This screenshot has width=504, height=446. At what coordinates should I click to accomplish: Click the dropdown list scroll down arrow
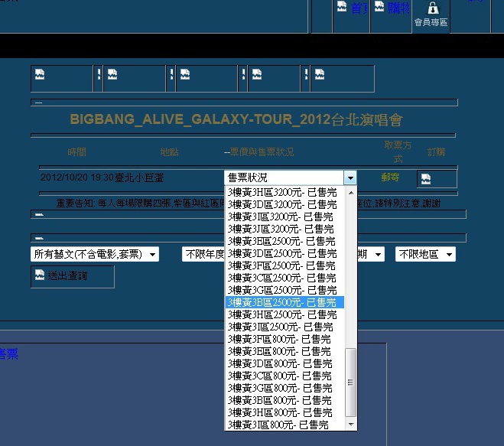(351, 424)
